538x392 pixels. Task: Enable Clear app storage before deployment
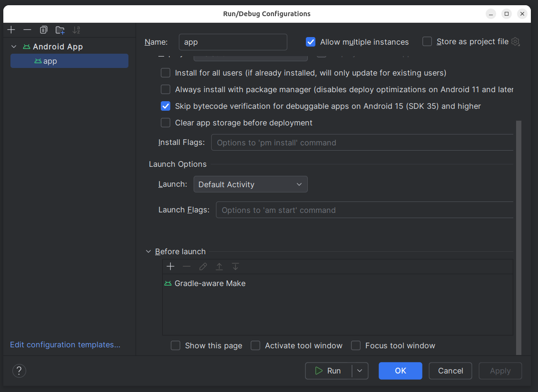pos(166,123)
